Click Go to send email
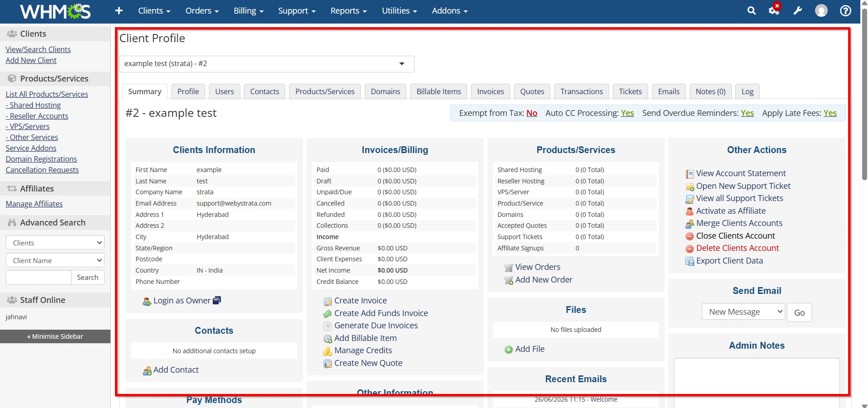The image size is (868, 408). click(x=799, y=312)
